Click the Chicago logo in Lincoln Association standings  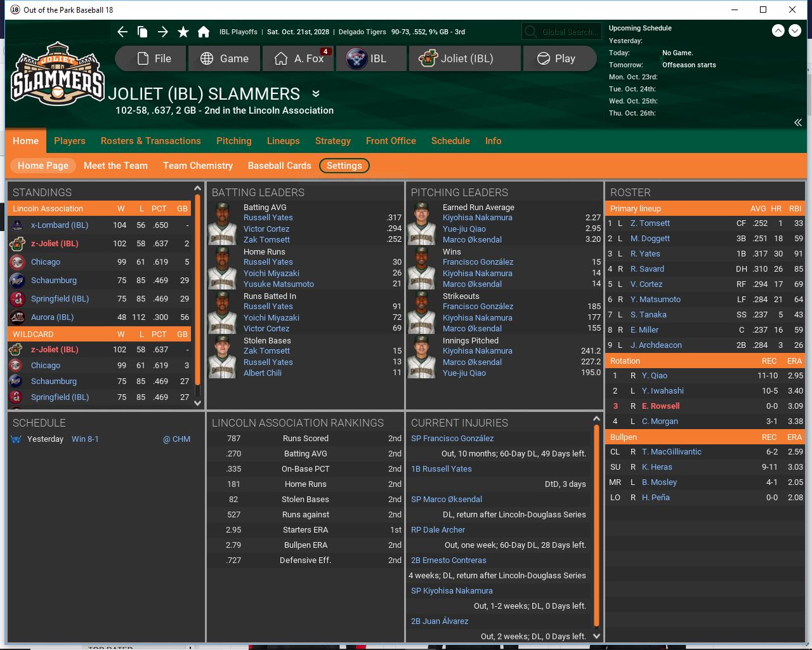[x=18, y=262]
